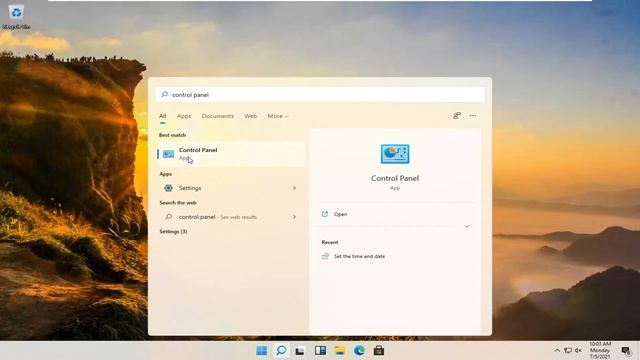Click the web search magnifier icon

(168, 217)
